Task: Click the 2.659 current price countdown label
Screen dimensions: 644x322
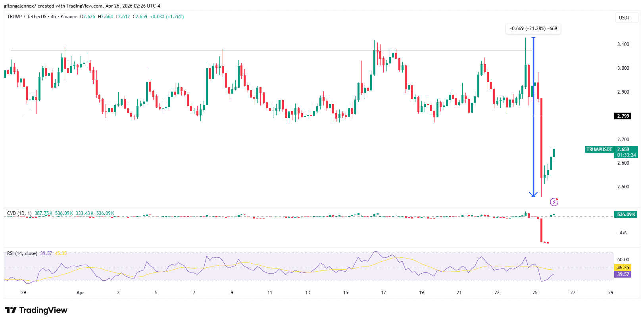Action: tap(626, 152)
